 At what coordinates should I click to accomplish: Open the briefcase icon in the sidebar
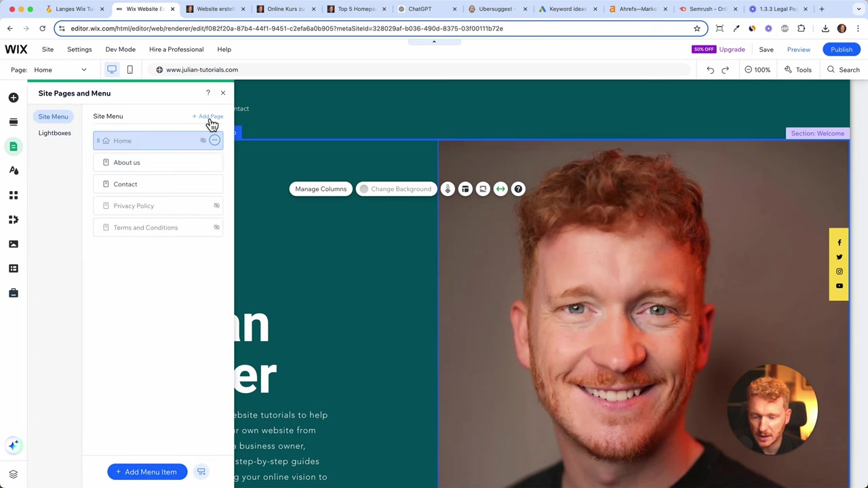coord(14,293)
